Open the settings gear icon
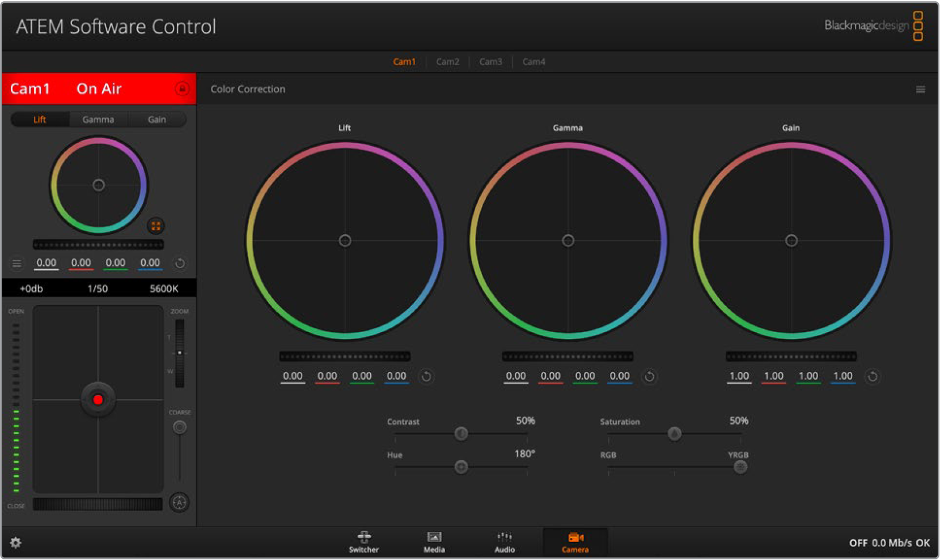 point(16,542)
